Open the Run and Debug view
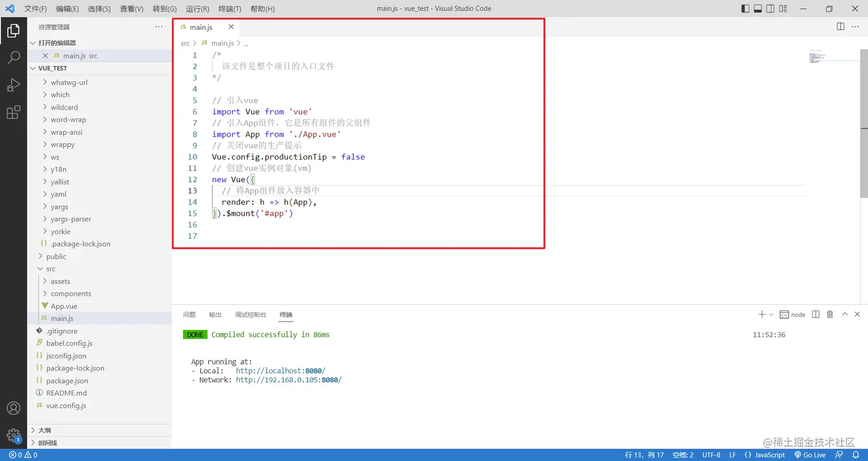This screenshot has width=868, height=461. coord(13,85)
